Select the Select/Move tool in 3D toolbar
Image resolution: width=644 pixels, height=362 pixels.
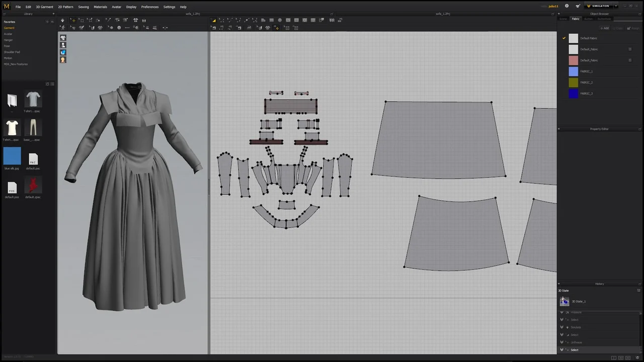point(72,20)
